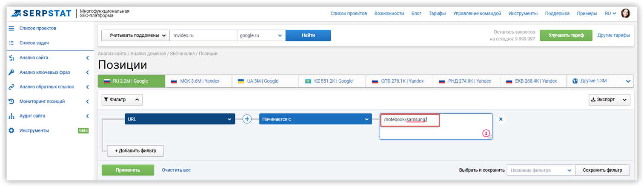Open Возможности in top navigation
The width and height of the screenshot is (644, 187).
pos(389,14)
